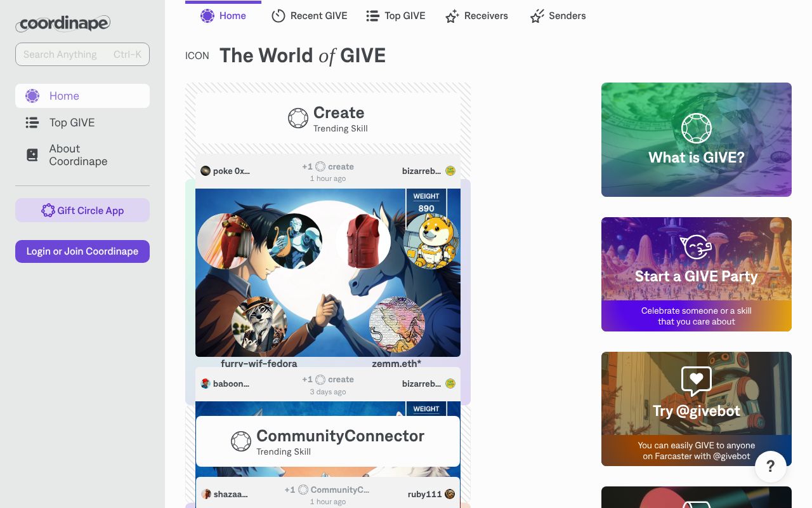This screenshot has height=508, width=812.
Task: Go to the Senders tab
Action: click(x=558, y=16)
